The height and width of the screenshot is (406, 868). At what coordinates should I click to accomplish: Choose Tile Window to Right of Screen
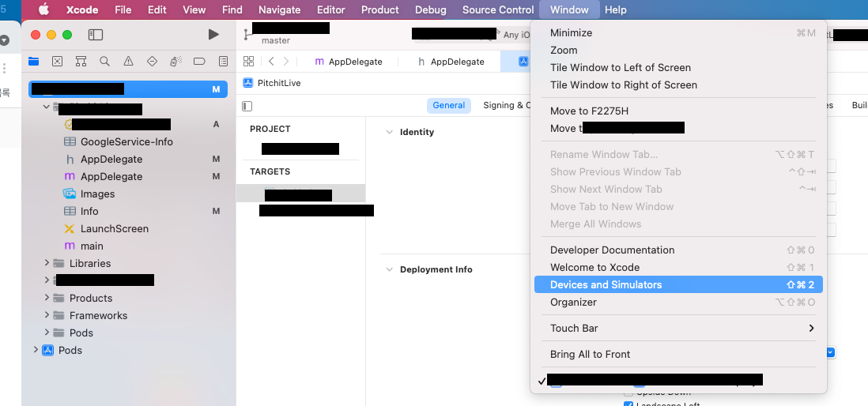click(x=678, y=85)
